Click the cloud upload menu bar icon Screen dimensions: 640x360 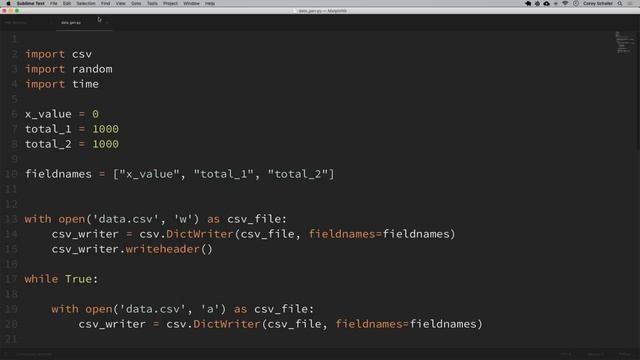(547, 3)
